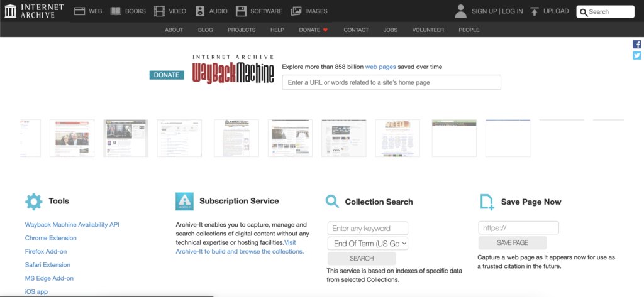Image resolution: width=644 pixels, height=297 pixels.
Task: Click the Subscription Service heading
Action: coord(239,201)
